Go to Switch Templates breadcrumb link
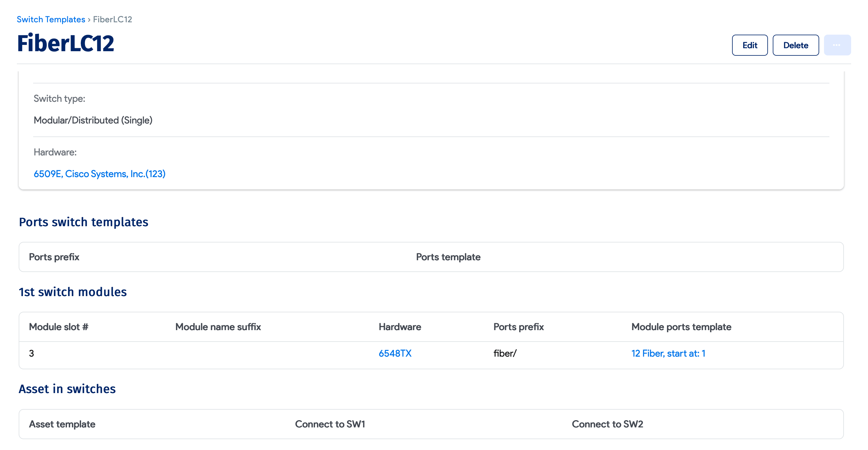868x450 pixels. 51,20
